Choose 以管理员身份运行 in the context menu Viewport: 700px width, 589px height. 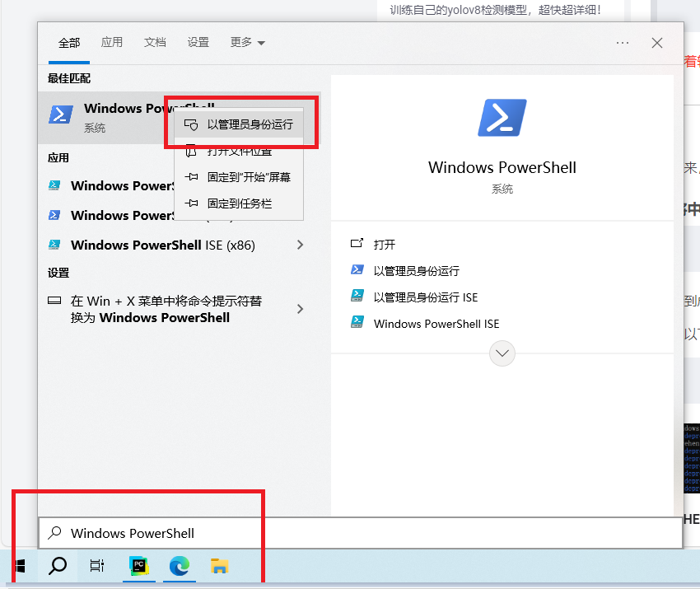click(x=239, y=124)
